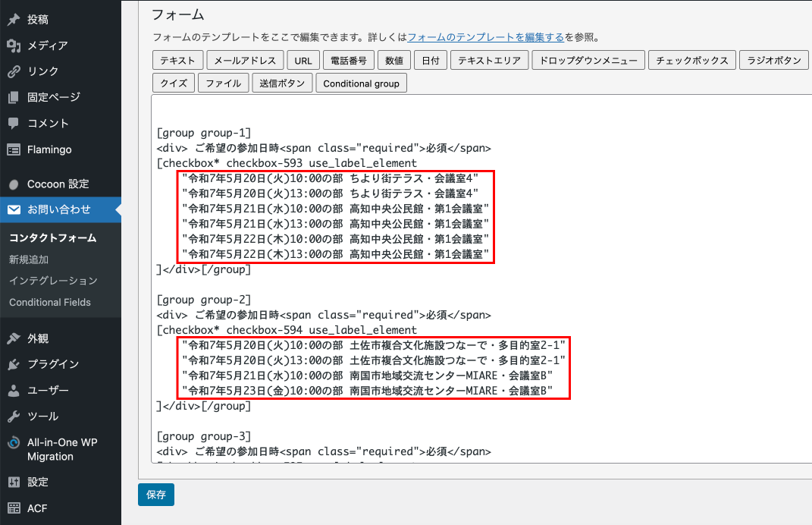Insert a ドロップダウンメニュー form tag
This screenshot has width=812, height=525.
[x=588, y=61]
